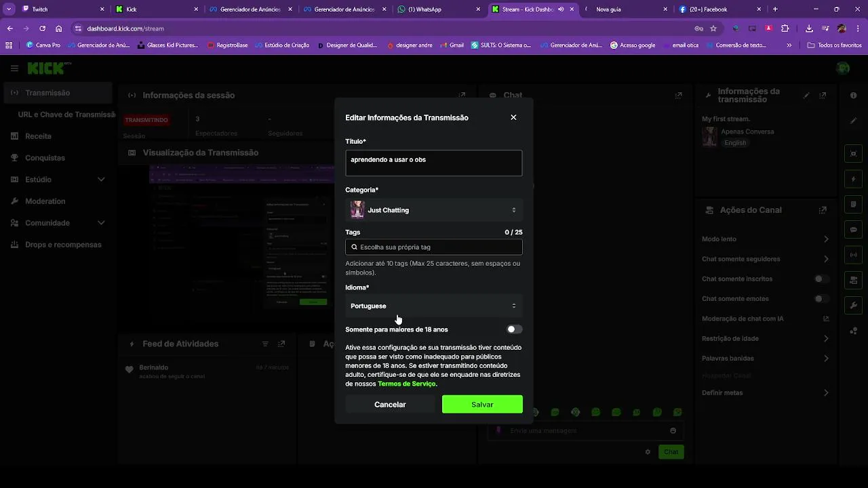868x488 pixels.
Task: Open the Categoria dropdown showing Just Chatting
Action: click(x=434, y=210)
